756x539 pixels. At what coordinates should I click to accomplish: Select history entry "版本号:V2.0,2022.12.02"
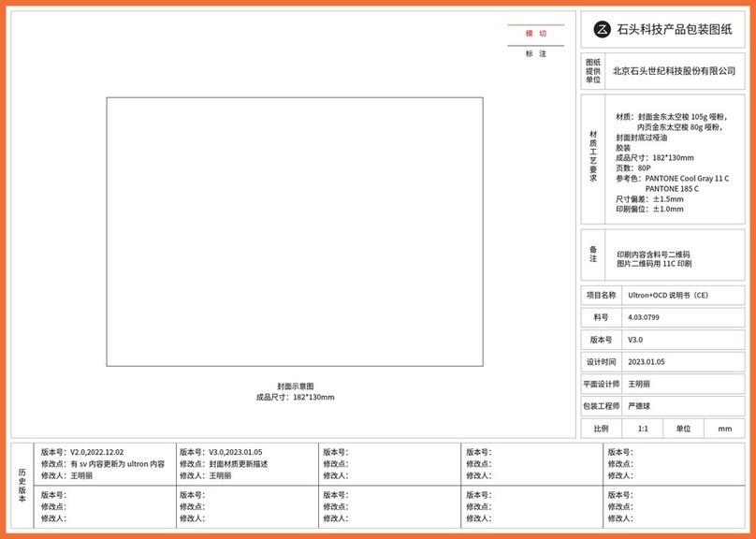[82, 452]
